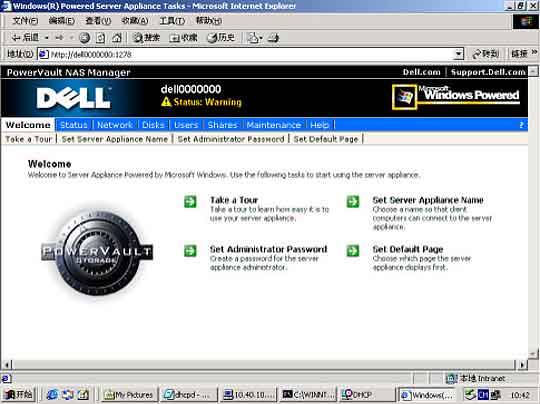
Task: Click the horizontal scrollbar right arrow
Action: pos(522,364)
